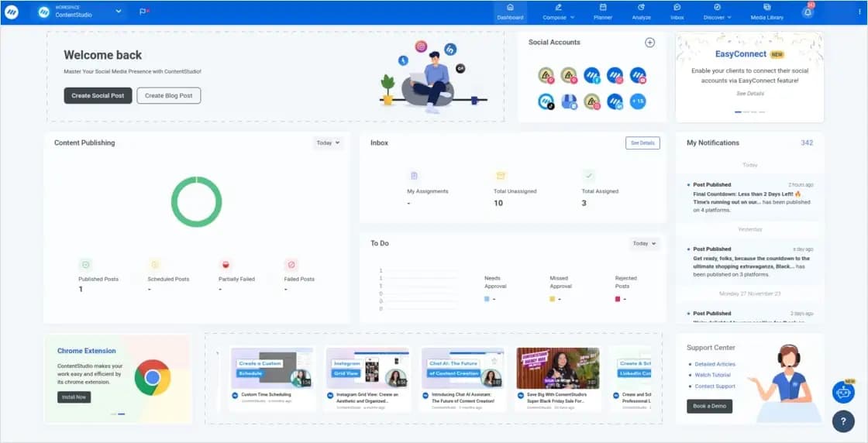Open Custom Time Scheduling video thumbnail
This screenshot has width=868, height=443.
pos(272,369)
